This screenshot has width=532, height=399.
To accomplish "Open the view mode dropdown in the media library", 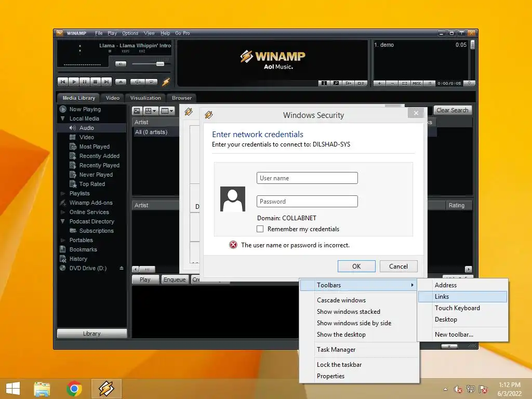I will click(151, 111).
